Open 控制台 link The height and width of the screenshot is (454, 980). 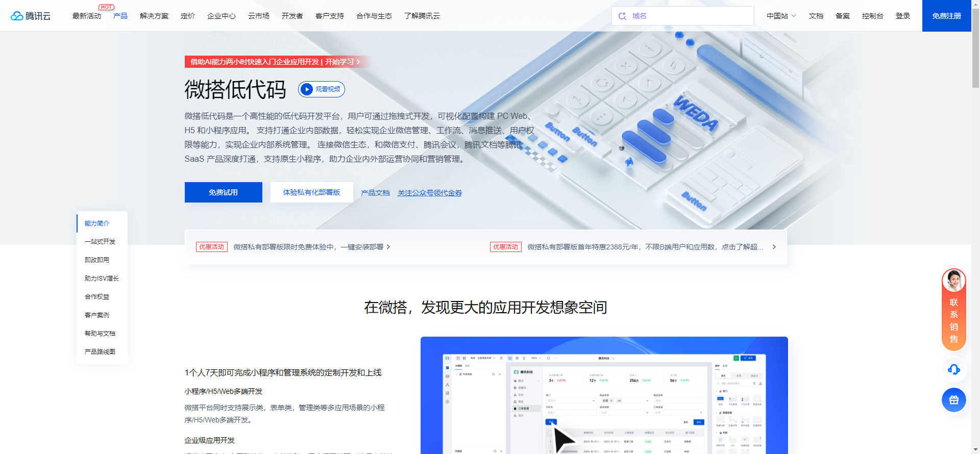pyautogui.click(x=873, y=16)
